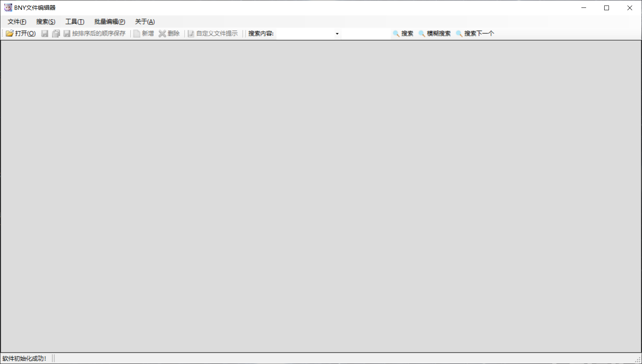Open the 搜索(S) menu

point(46,22)
